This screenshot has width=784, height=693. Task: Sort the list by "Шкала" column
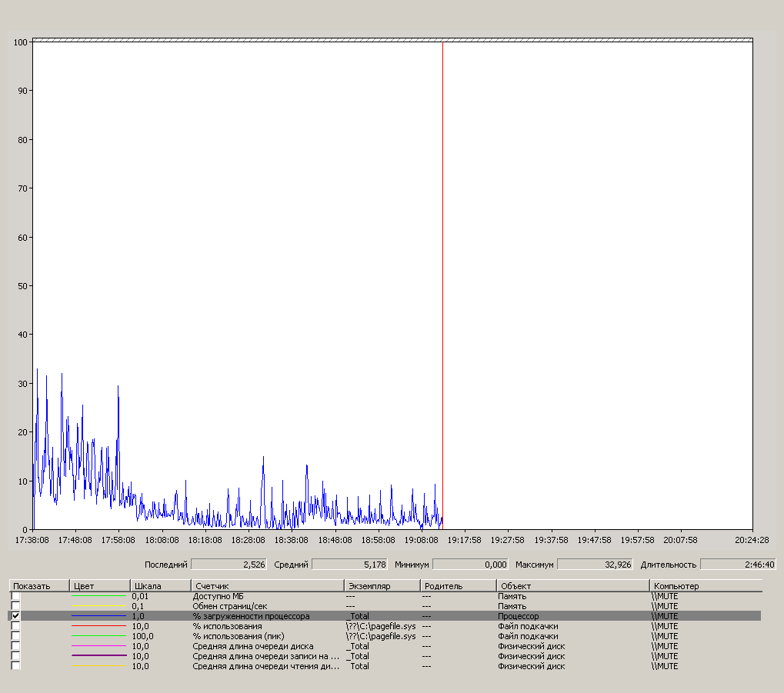click(x=160, y=586)
